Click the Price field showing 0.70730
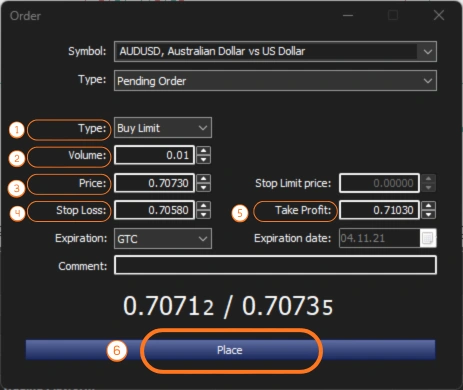This screenshot has width=463, height=390. (x=154, y=183)
